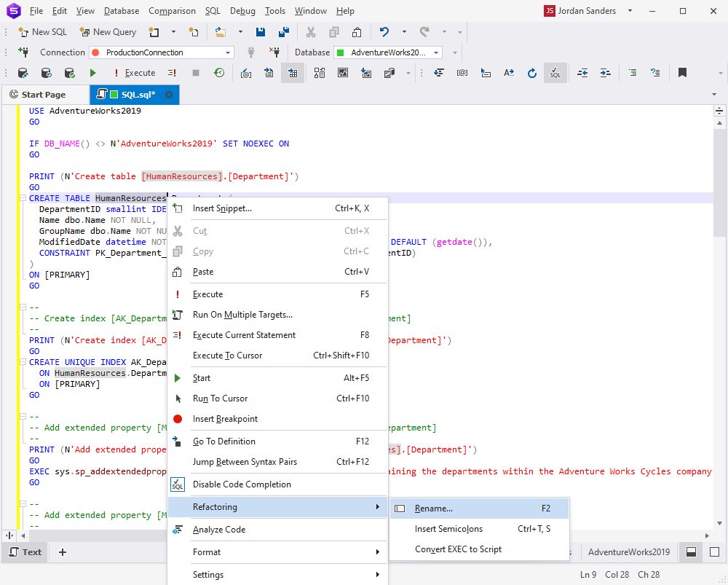Click the red ProductionConnection color indicator
Screen dimensions: 728x585
pyautogui.click(x=95, y=52)
